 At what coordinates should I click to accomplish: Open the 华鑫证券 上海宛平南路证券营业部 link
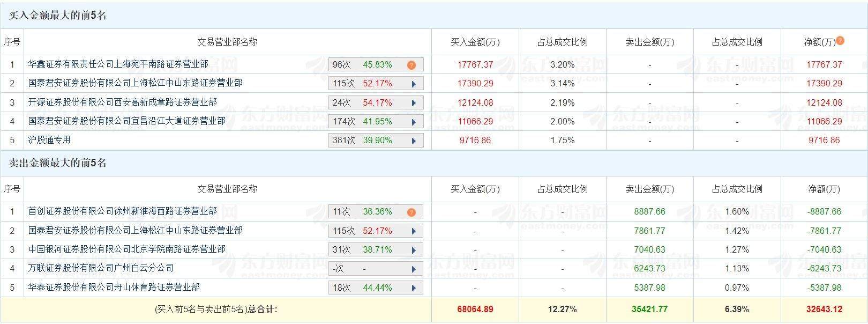click(x=118, y=64)
